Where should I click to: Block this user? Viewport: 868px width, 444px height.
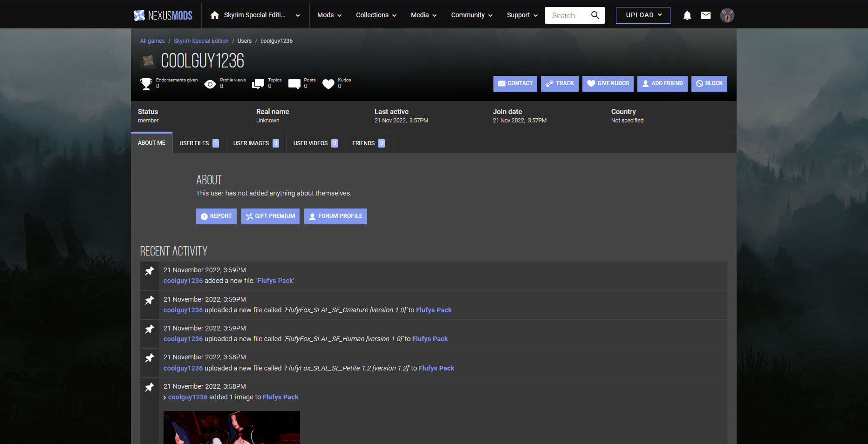tap(709, 84)
